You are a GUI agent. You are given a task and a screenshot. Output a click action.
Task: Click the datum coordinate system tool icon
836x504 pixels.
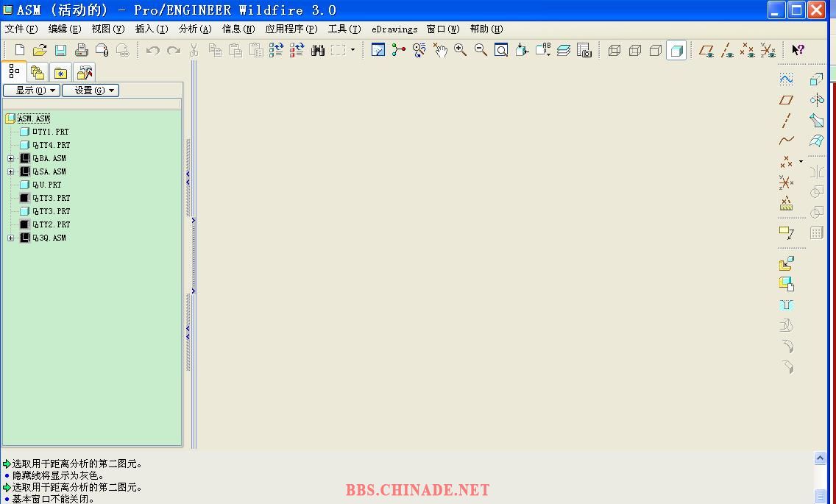point(787,182)
